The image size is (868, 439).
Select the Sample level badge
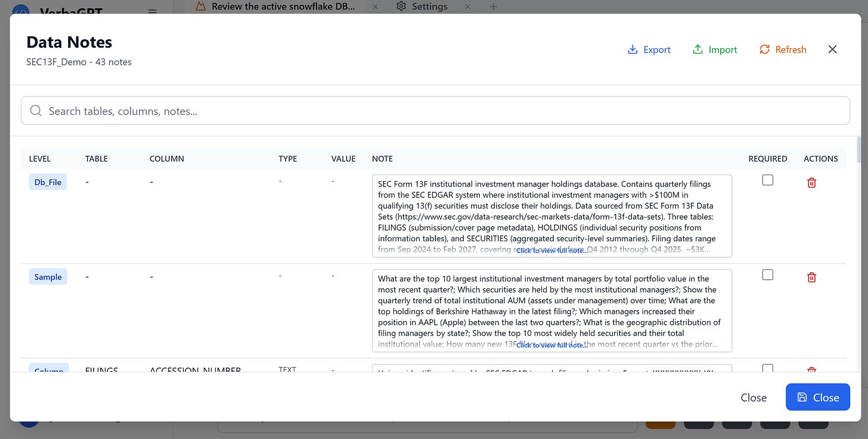[48, 277]
